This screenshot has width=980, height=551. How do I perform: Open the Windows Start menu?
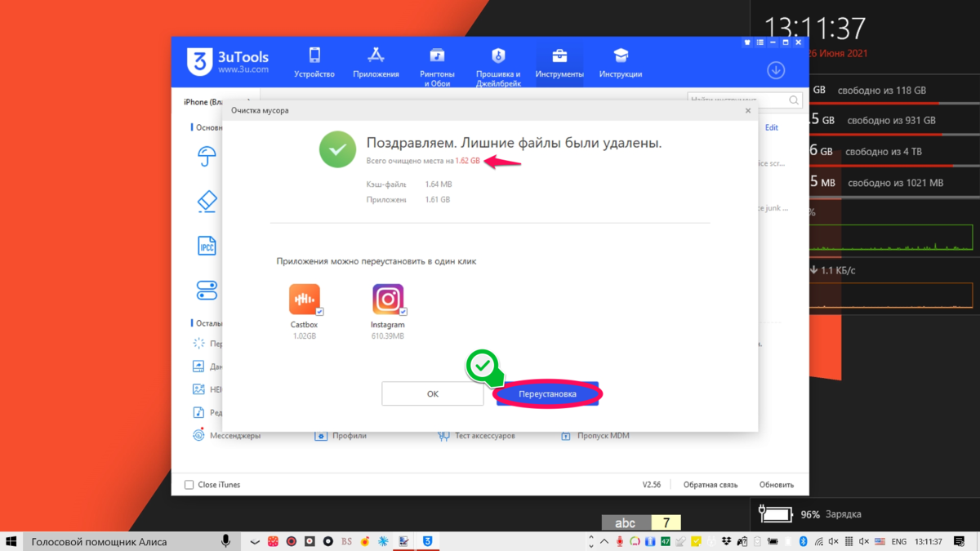click(x=11, y=541)
